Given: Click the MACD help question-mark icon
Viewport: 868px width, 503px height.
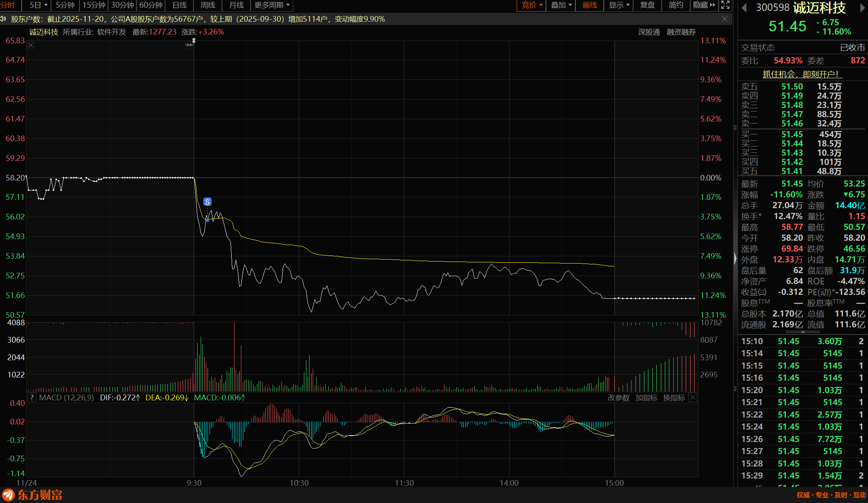Looking at the screenshot, I should 32,398.
